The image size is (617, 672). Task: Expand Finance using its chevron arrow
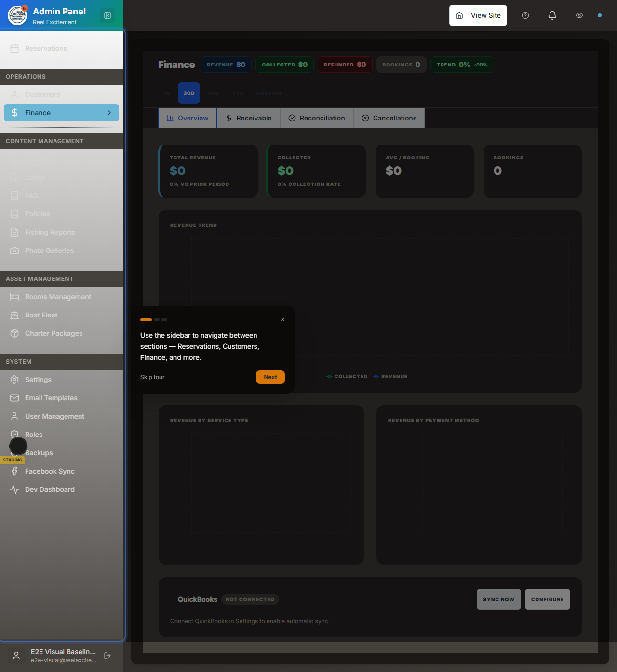point(109,113)
